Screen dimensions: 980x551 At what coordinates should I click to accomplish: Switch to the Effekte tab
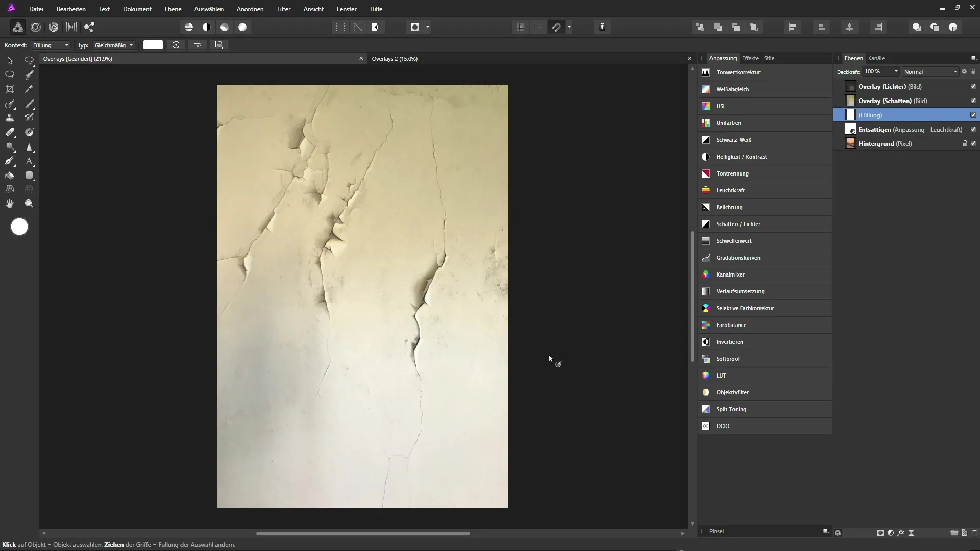tap(750, 58)
